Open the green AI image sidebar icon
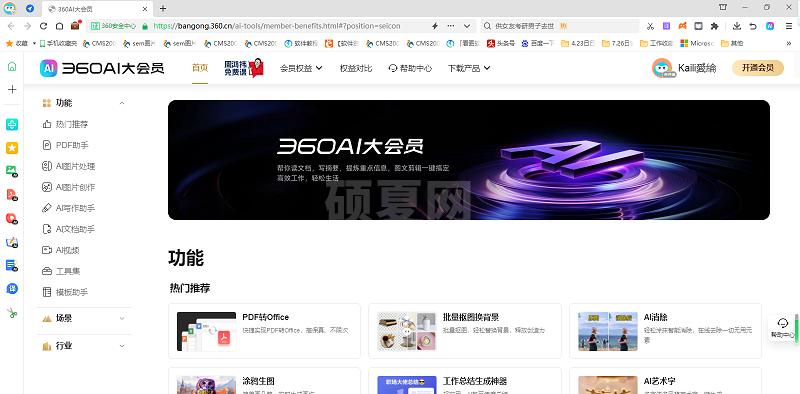The image size is (800, 394). 12,171
